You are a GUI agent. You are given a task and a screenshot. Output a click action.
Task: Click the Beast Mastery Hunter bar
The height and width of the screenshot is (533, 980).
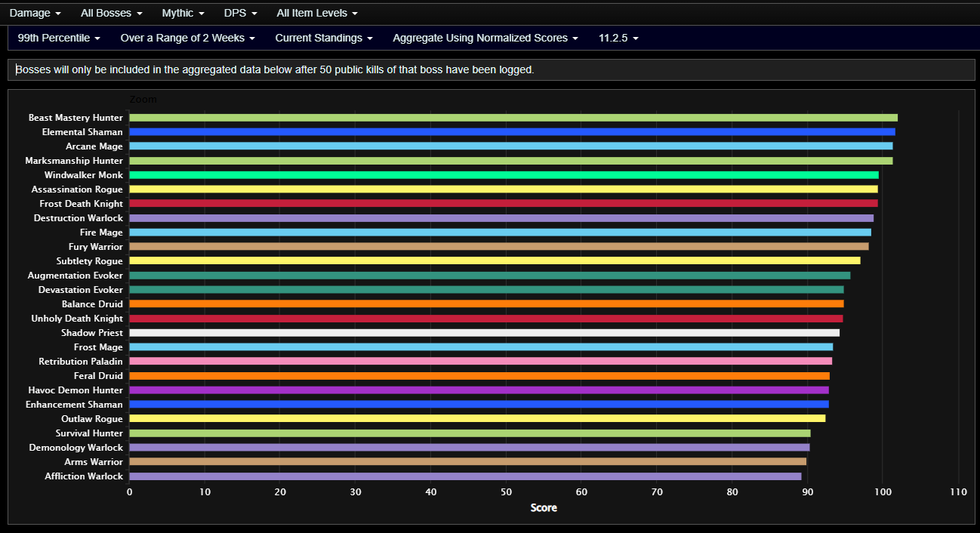coord(513,118)
